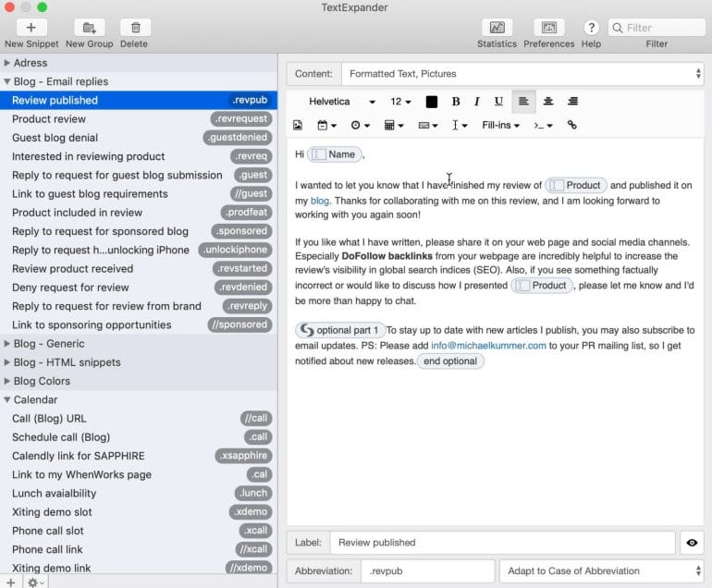This screenshot has height=588, width=712.
Task: Click the optional part 1 token
Action: (x=340, y=330)
